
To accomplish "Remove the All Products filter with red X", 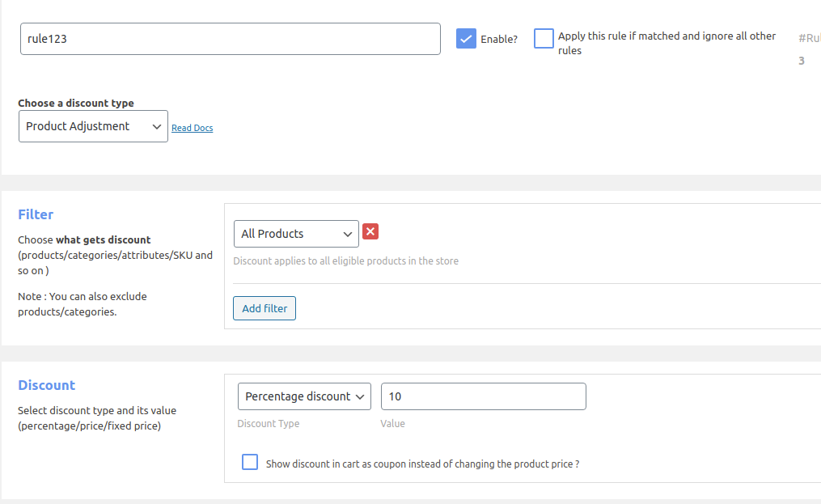I will tap(370, 232).
